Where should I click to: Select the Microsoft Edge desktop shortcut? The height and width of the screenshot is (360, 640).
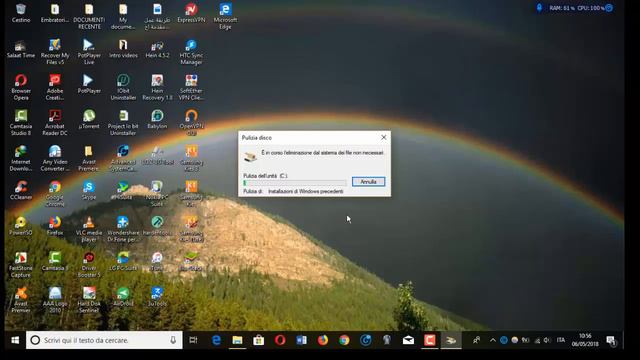(x=225, y=16)
